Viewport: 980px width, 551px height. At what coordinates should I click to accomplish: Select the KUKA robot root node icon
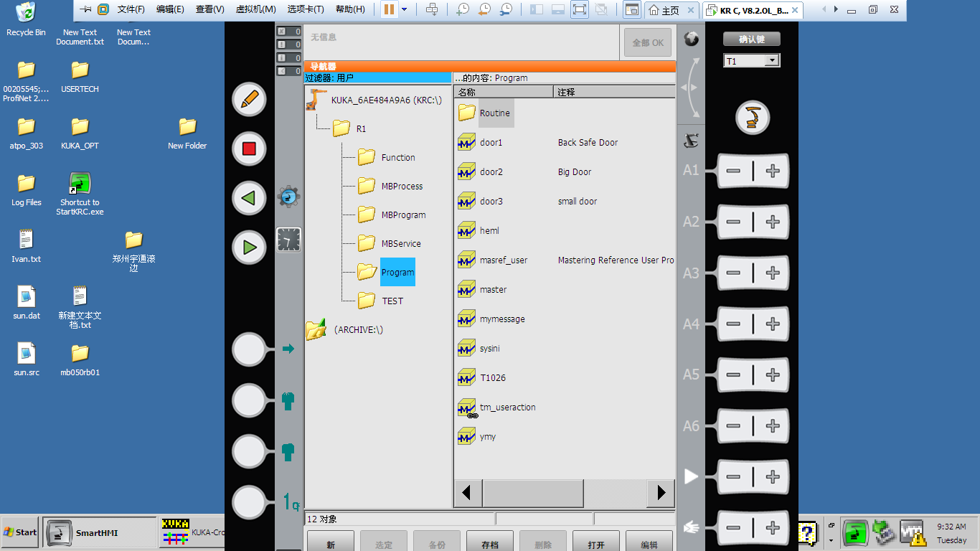[x=316, y=100]
